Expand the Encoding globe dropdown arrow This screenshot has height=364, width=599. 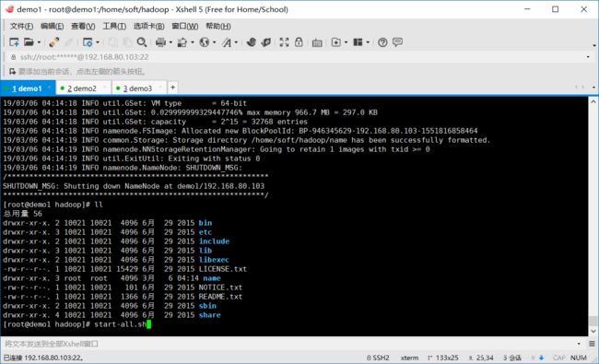215,42
